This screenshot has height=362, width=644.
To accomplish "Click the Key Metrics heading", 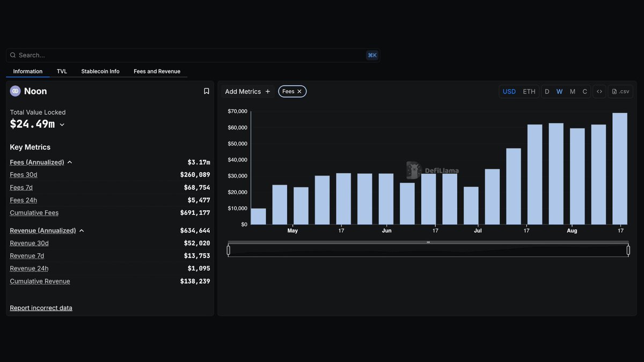I will point(30,147).
